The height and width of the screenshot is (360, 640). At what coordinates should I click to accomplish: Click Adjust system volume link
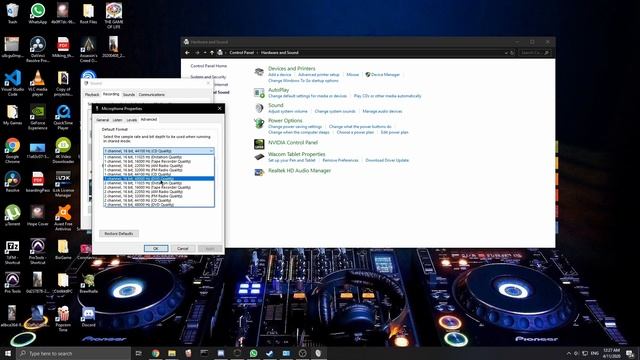coord(288,111)
